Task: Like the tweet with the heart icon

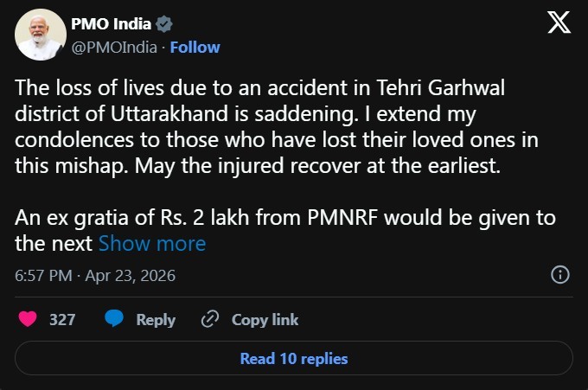Action: tap(28, 319)
